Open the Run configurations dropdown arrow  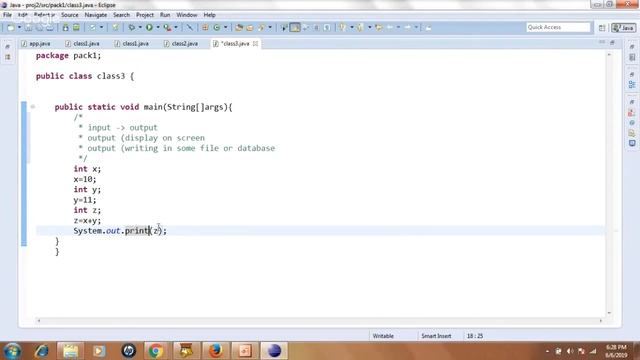pos(158,27)
